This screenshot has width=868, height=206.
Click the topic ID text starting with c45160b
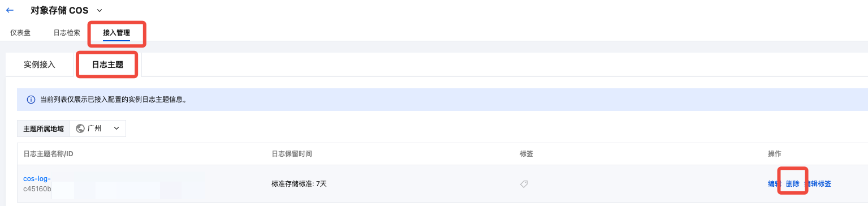(37, 188)
